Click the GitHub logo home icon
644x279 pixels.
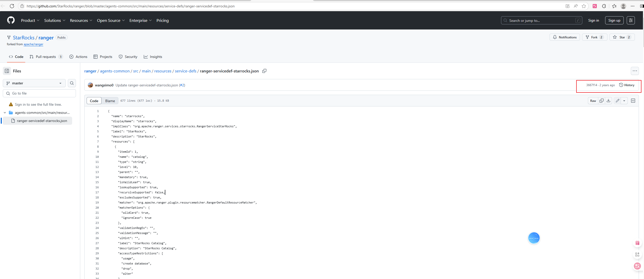pos(11,20)
